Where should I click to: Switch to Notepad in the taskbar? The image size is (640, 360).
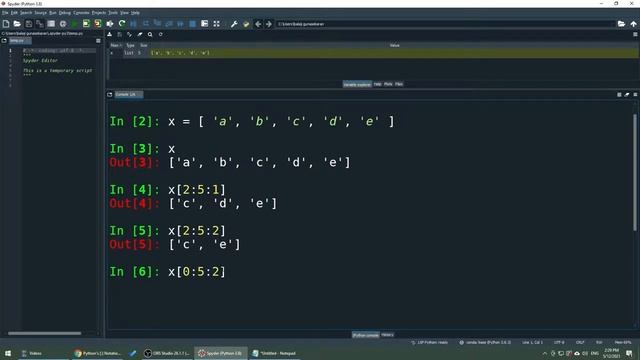click(274, 353)
